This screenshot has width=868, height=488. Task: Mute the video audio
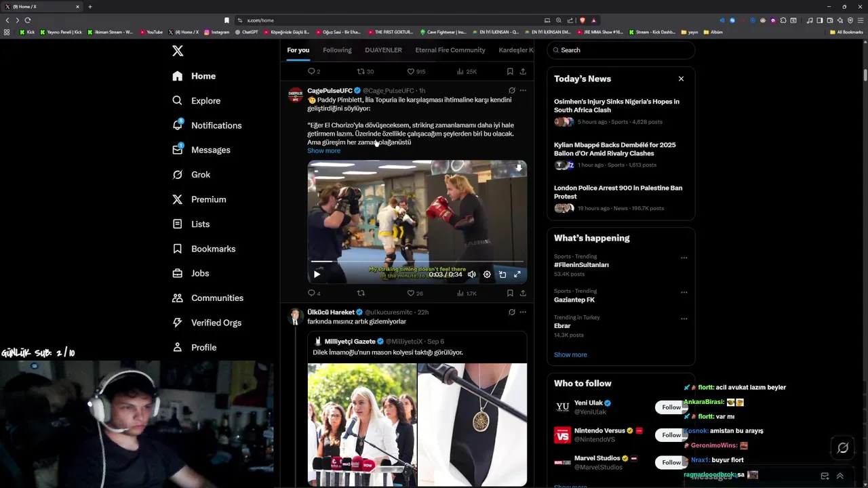472,274
